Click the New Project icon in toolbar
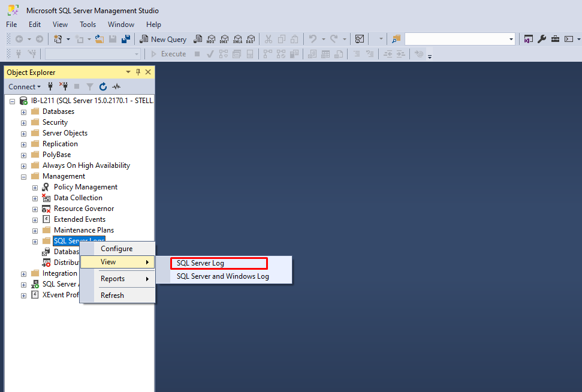 point(58,39)
